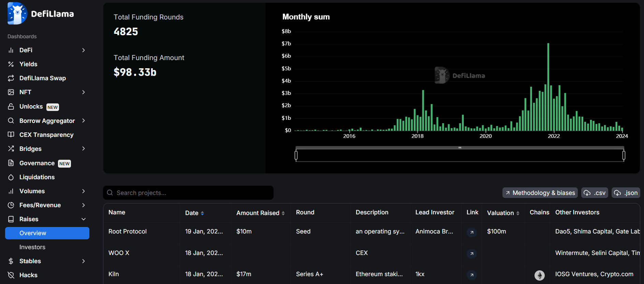The image size is (644, 284).
Task: Click the right handle of chart range slider
Action: coord(624,155)
